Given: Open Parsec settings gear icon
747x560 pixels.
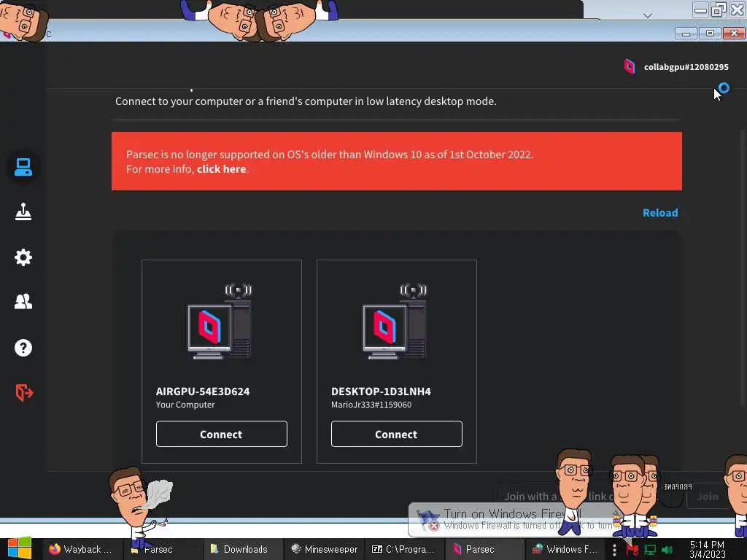Looking at the screenshot, I should tap(23, 257).
